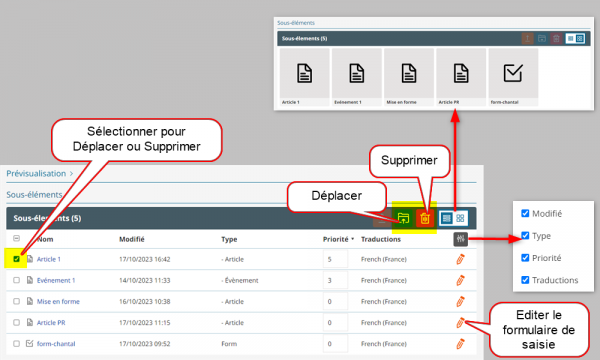Click the red trash delete icon in list toolbar

tap(425, 218)
